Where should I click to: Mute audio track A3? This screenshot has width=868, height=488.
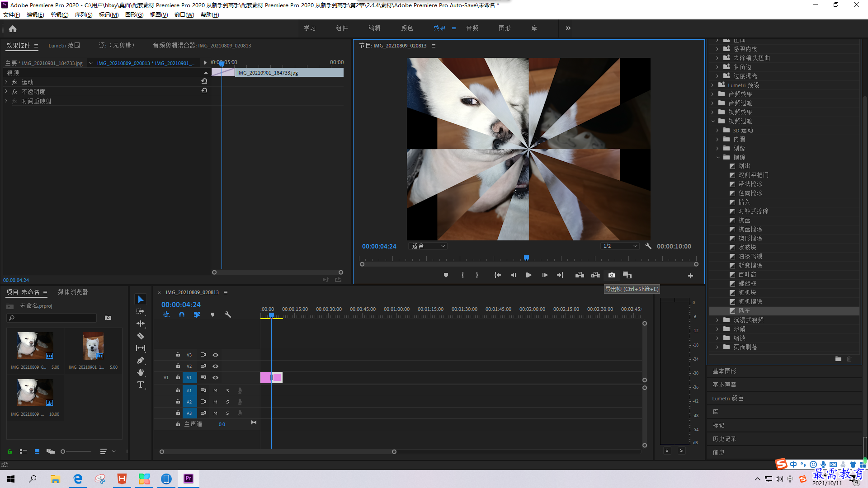click(x=215, y=413)
